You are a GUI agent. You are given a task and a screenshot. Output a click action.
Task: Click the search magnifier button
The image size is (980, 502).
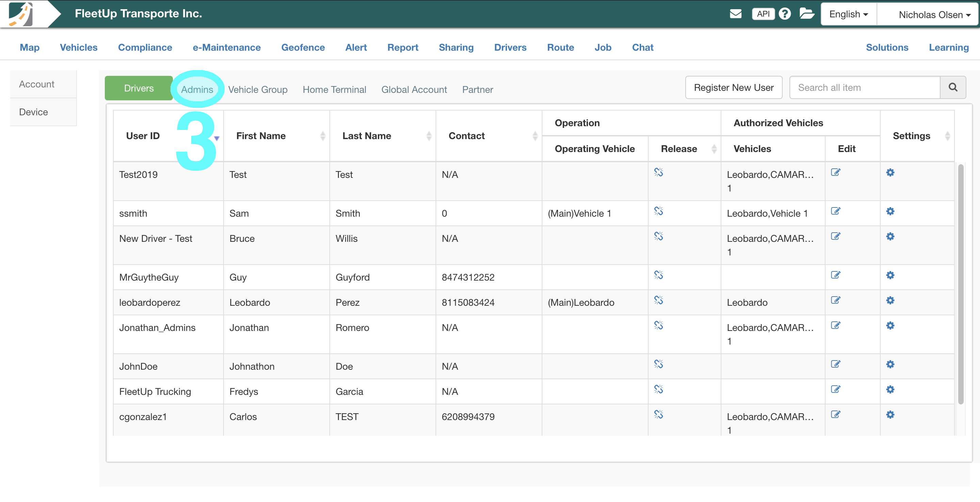[x=953, y=87]
